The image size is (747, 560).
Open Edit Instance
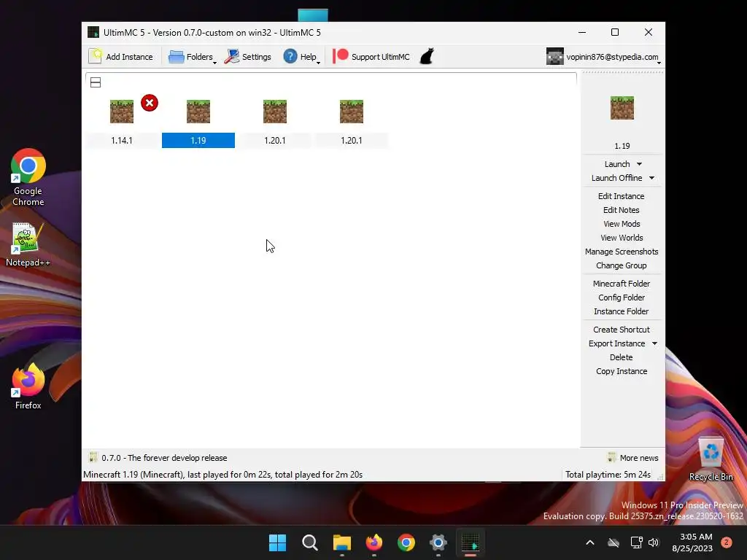coord(622,196)
